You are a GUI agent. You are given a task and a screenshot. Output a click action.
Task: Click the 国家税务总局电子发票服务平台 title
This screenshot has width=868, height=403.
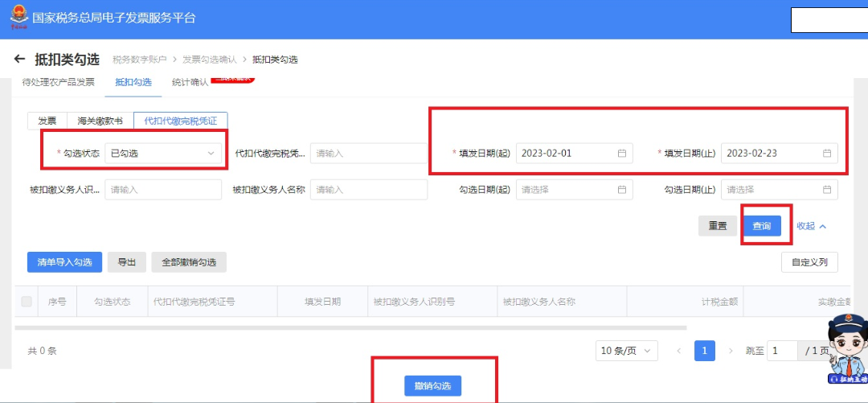114,18
